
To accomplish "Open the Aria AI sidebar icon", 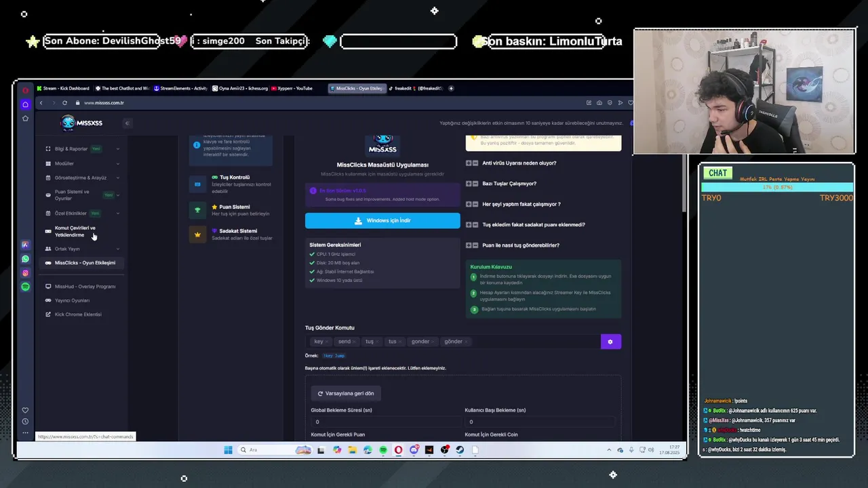I will (25, 245).
